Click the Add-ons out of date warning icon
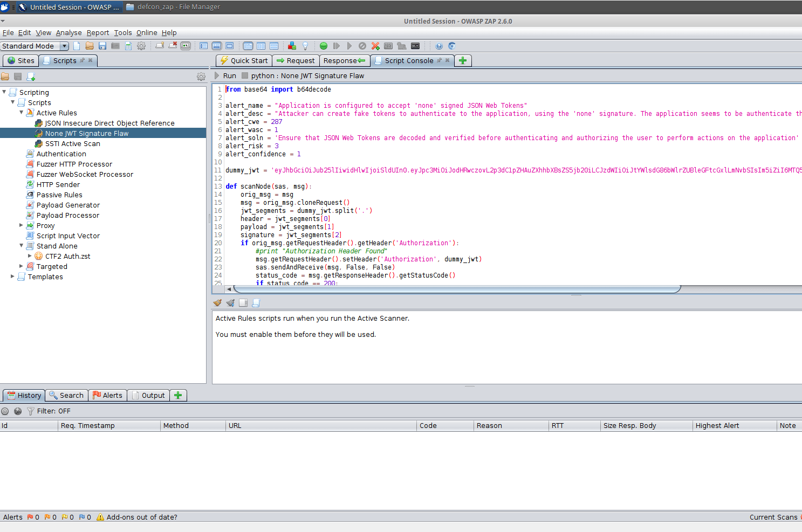This screenshot has height=532, width=802. point(100,517)
